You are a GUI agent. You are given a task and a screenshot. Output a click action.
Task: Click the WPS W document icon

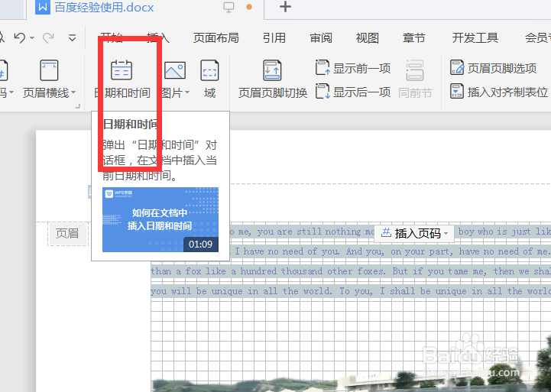click(x=43, y=7)
